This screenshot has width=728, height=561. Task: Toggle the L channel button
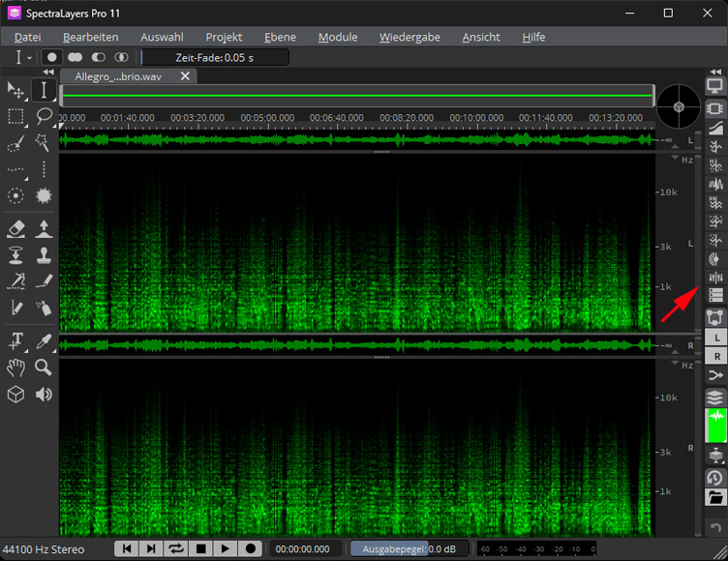click(x=715, y=337)
